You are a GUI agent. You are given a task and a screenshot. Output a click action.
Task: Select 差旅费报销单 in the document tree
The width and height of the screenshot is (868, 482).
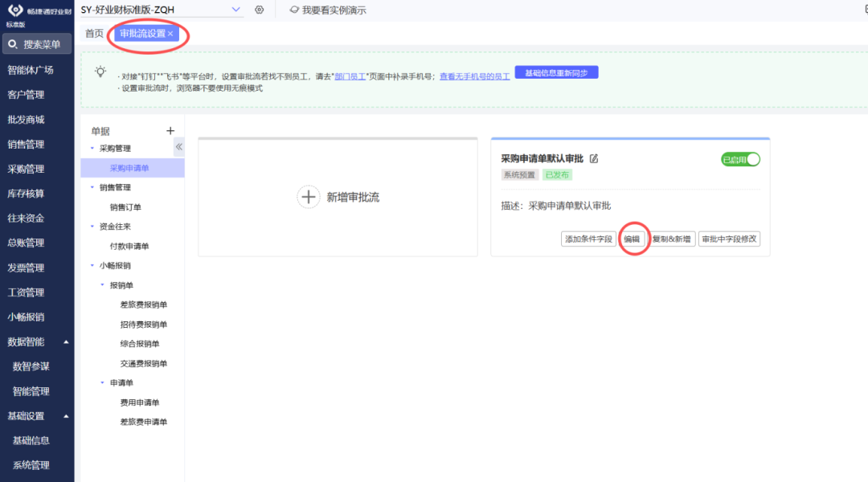[144, 305]
